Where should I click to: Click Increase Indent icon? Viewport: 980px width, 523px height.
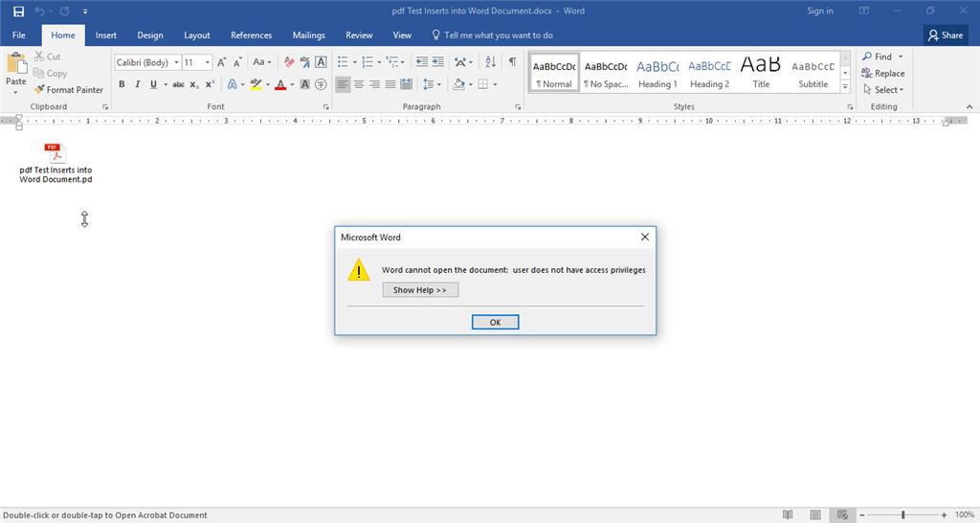point(437,62)
